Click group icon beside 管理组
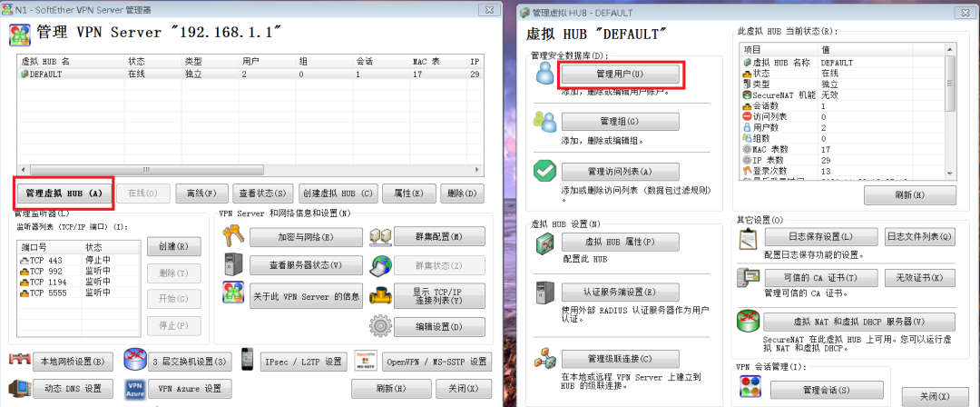980x407 pixels. click(544, 121)
